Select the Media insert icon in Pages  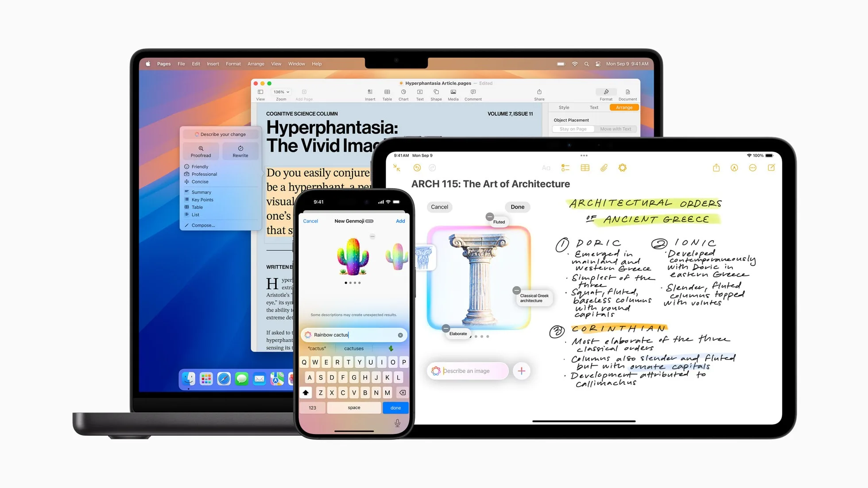coord(451,94)
